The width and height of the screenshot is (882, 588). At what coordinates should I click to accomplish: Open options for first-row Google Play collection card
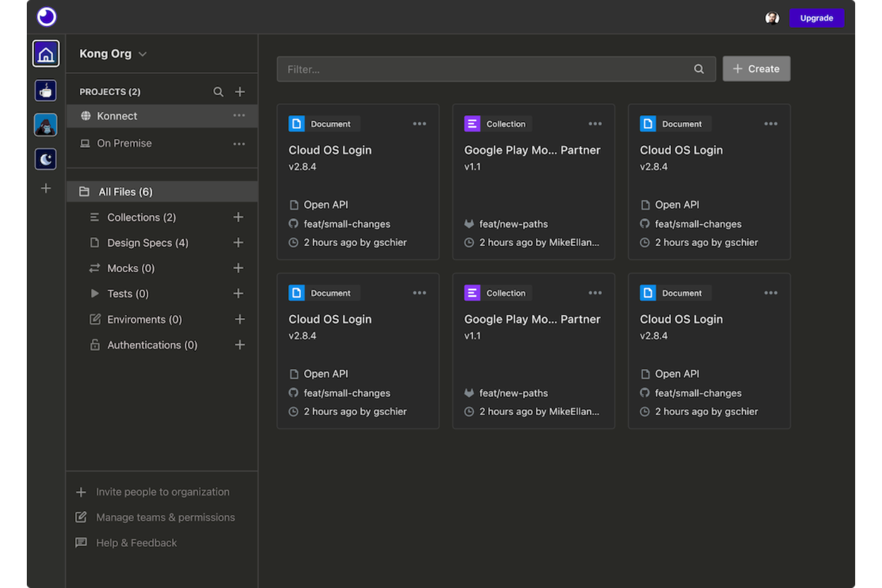pos(595,124)
